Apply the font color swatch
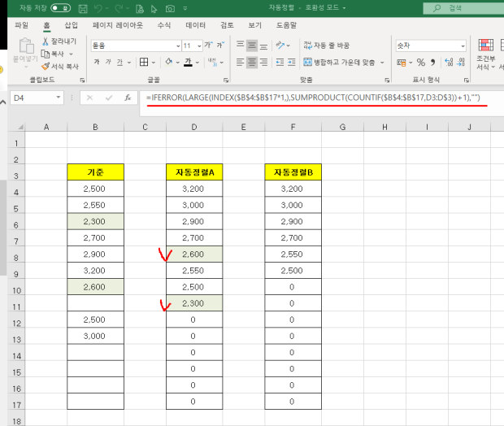504x426 pixels. point(188,62)
